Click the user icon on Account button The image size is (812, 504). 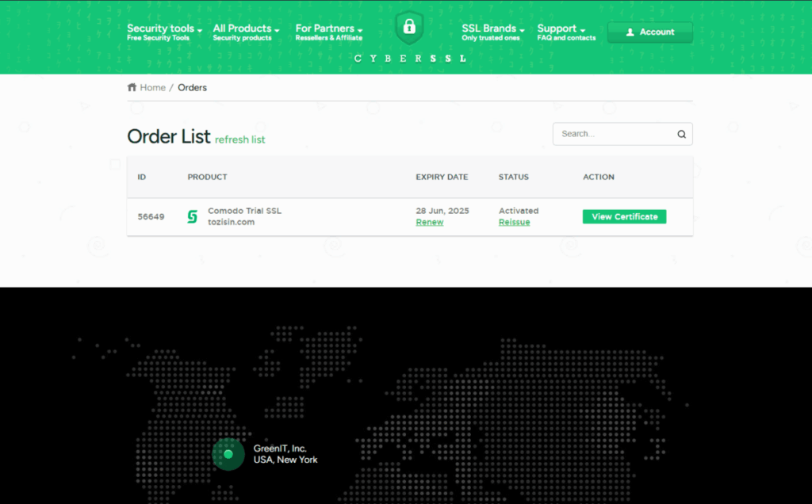630,32
